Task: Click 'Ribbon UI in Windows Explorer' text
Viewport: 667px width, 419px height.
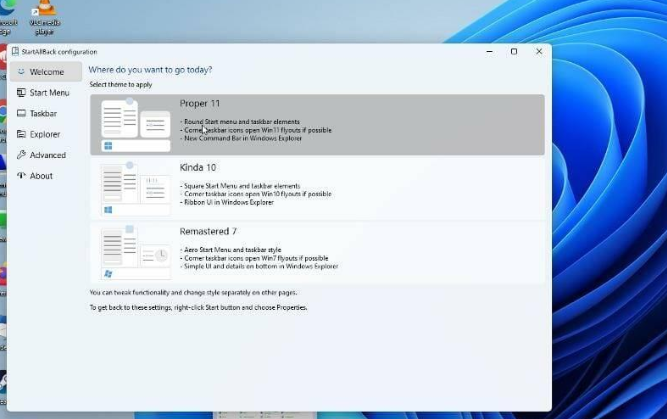Action: click(x=229, y=202)
